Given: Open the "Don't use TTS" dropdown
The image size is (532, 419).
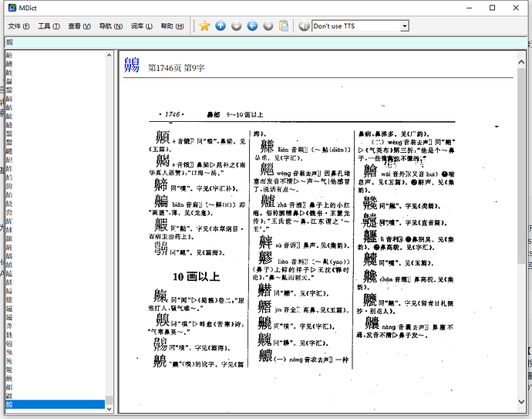Looking at the screenshot, I should point(405,25).
